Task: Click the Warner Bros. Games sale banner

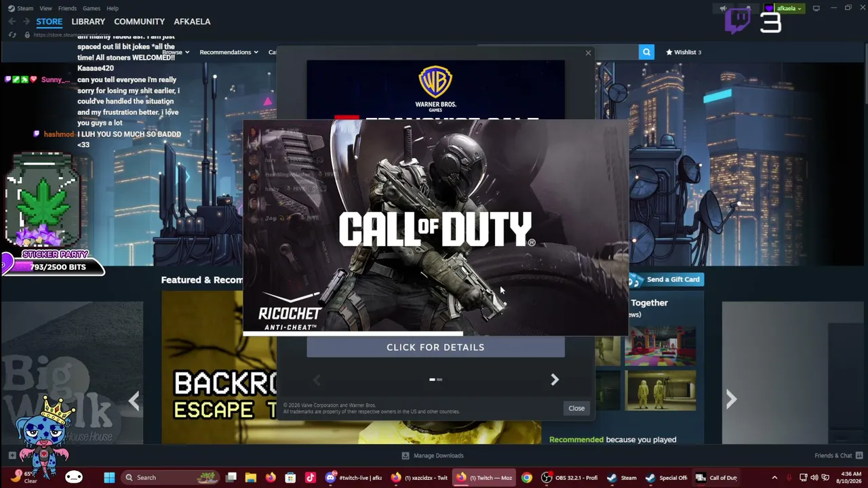Action: point(435,90)
